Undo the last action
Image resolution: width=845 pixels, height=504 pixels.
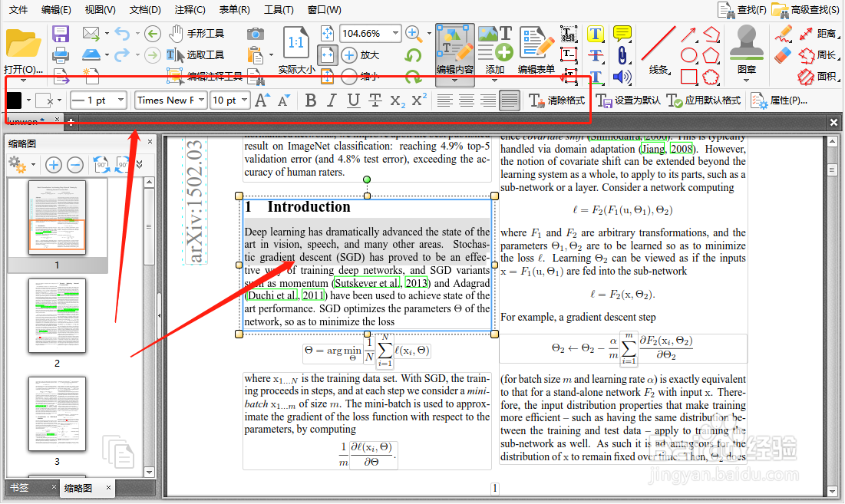click(x=122, y=34)
